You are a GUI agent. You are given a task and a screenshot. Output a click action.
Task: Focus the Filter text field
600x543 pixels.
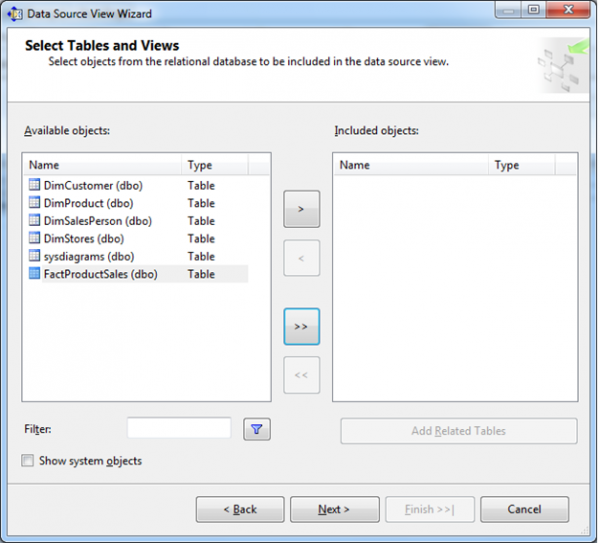tap(179, 428)
